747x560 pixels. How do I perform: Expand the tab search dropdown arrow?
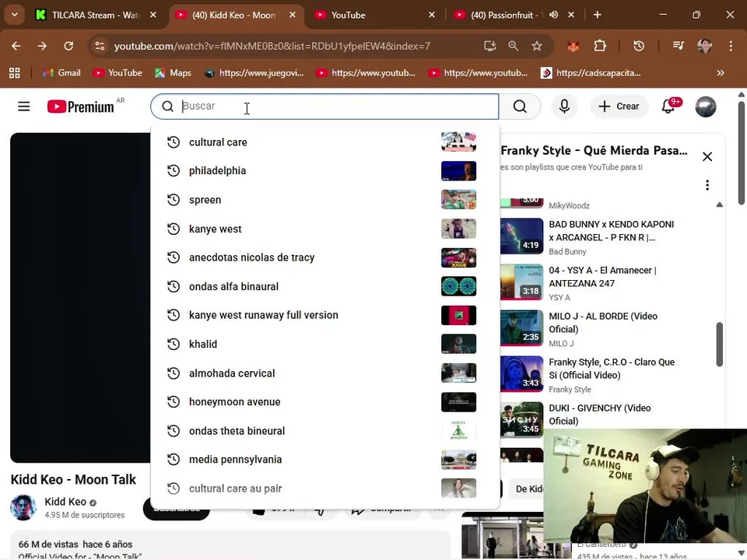(15, 15)
